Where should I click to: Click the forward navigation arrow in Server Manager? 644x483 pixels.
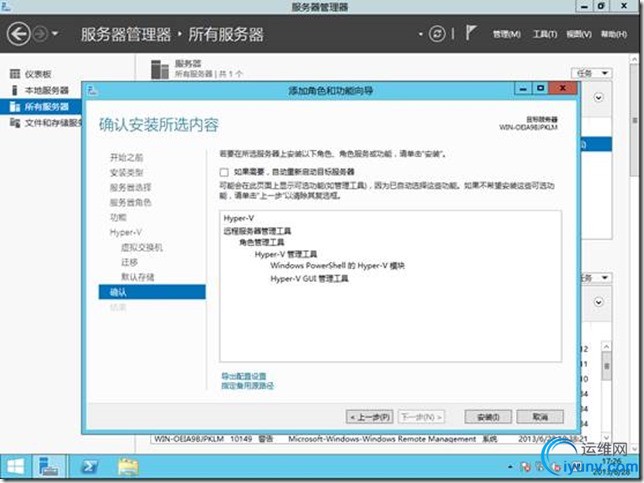[x=41, y=34]
